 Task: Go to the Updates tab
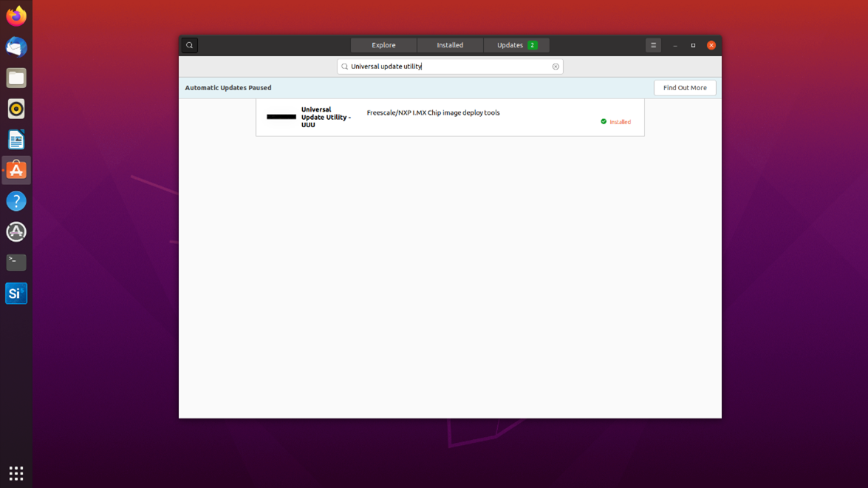[x=516, y=45]
